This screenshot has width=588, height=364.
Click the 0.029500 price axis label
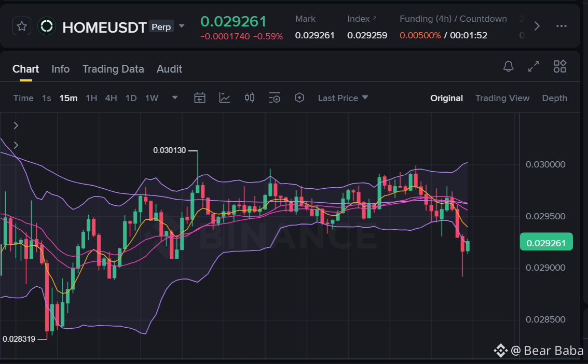(545, 216)
